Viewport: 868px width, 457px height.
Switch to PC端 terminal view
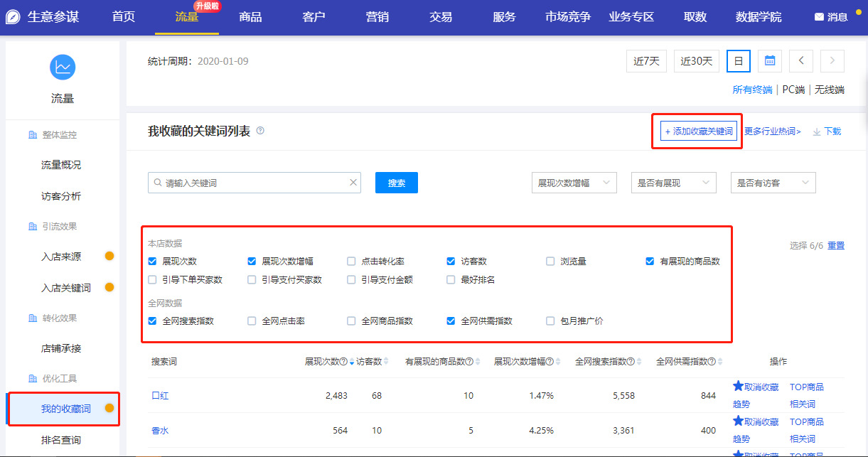(794, 90)
